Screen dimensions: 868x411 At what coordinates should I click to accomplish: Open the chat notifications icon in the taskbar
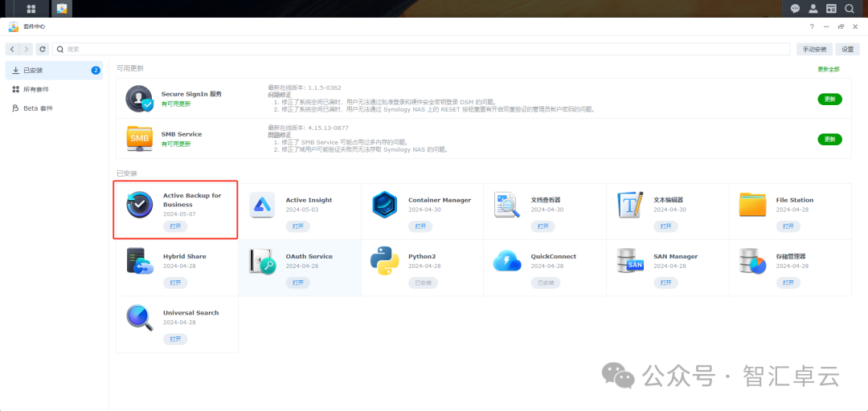[x=795, y=8]
